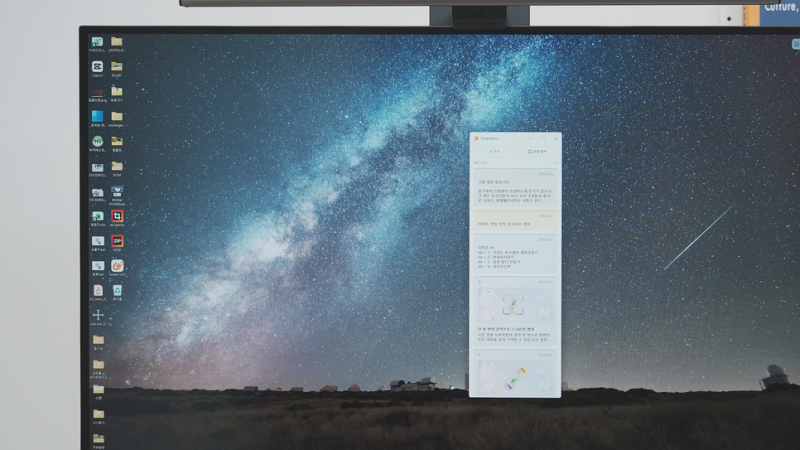Open the folder right of the png image
The width and height of the screenshot is (800, 450).
(117, 91)
